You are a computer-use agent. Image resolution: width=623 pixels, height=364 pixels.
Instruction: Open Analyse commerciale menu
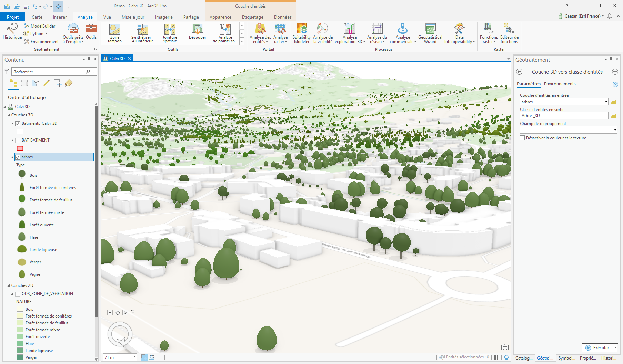click(x=403, y=33)
